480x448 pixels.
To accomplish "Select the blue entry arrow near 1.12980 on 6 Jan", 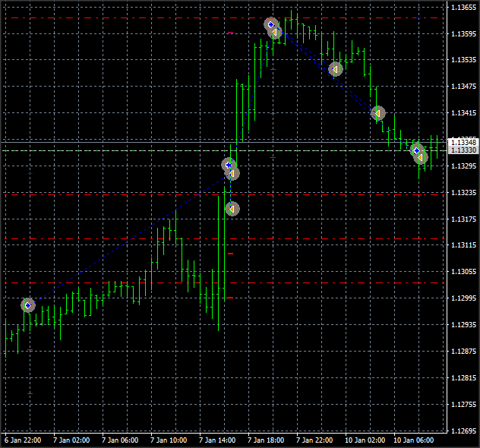I will click(28, 305).
